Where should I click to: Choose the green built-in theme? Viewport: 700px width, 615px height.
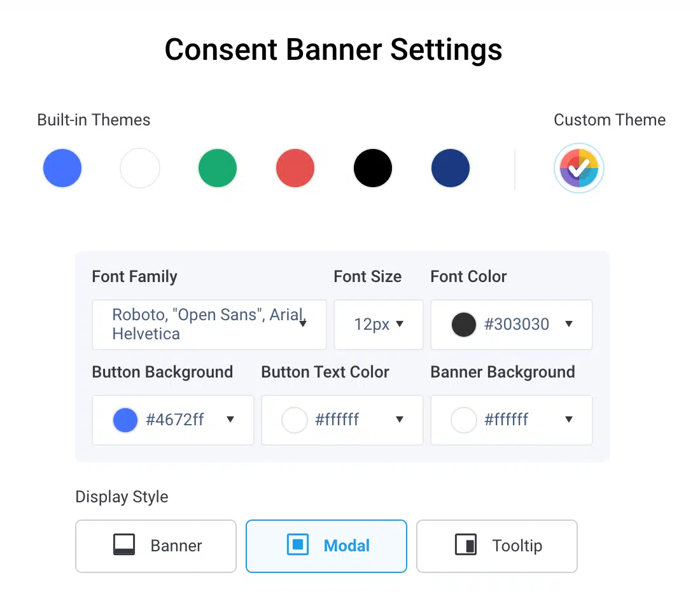pos(217,167)
